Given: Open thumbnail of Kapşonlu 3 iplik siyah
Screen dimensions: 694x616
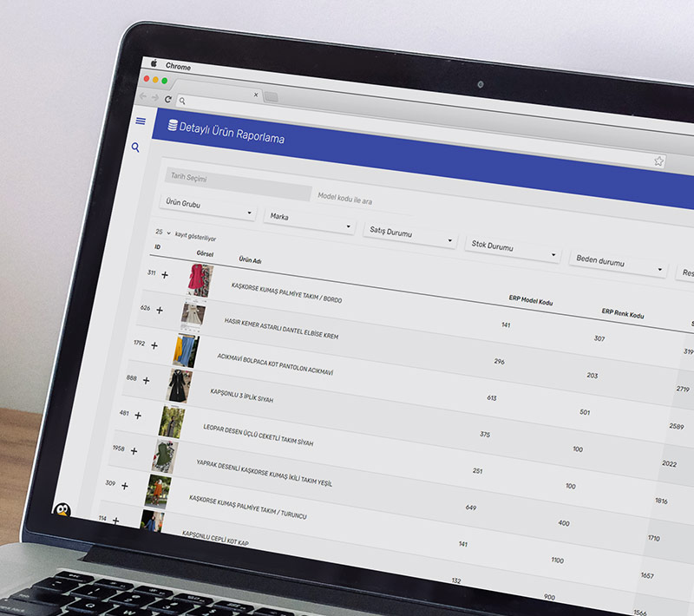Looking at the screenshot, I should (179, 386).
